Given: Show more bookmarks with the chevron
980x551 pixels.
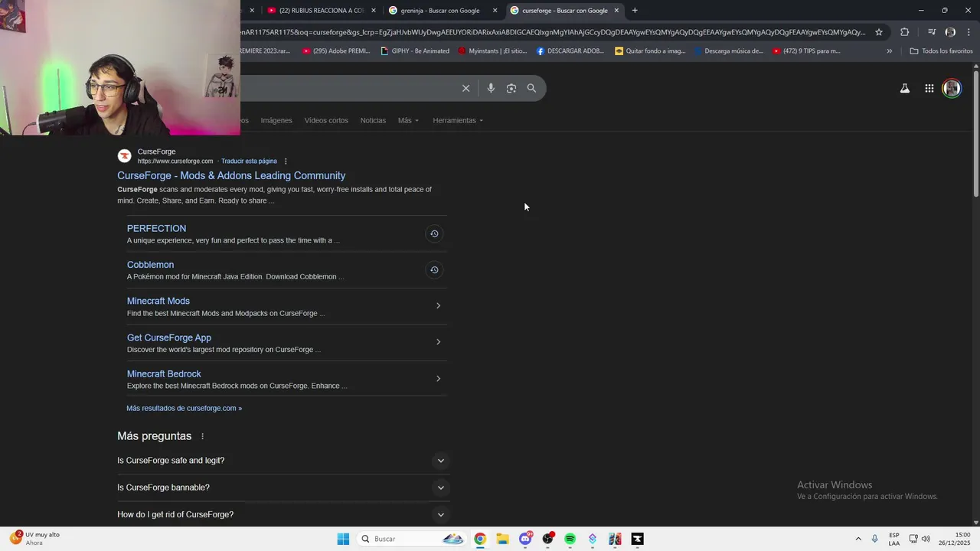Looking at the screenshot, I should (x=889, y=51).
